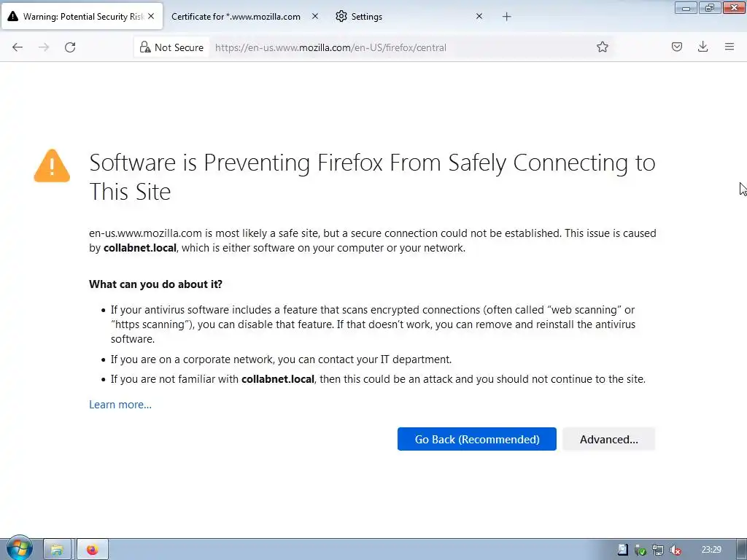Click the leftmost system tray icon
The image size is (747, 560).
(x=623, y=550)
